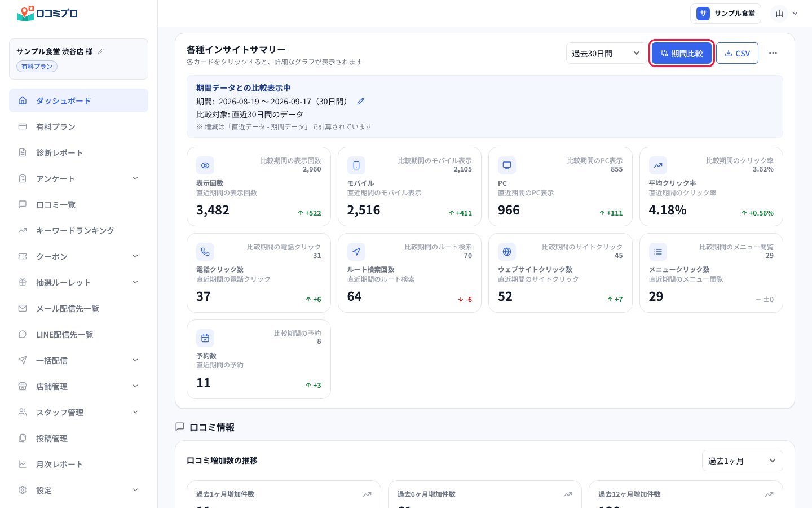Expand the 設定 sidebar section
The image size is (812, 508).
click(78, 490)
